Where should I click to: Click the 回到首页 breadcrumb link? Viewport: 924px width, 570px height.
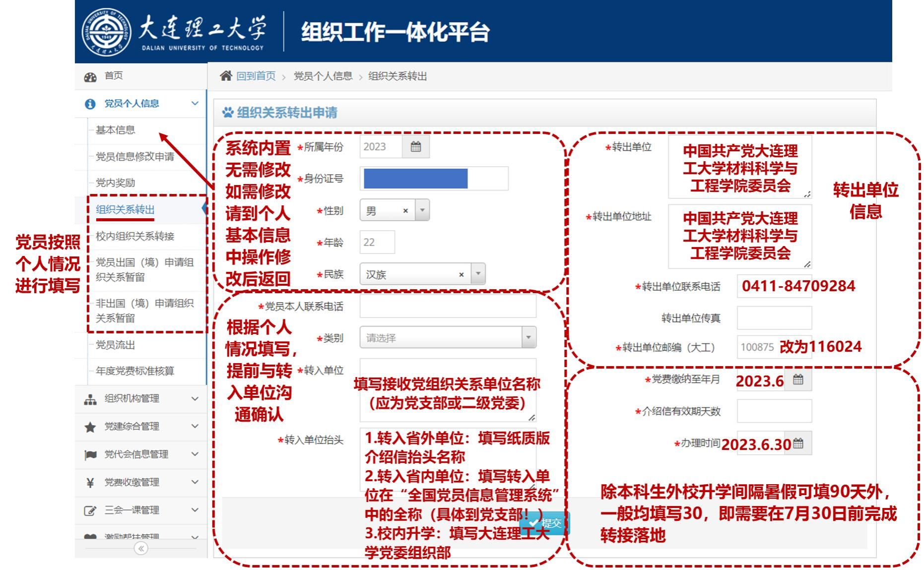click(x=256, y=76)
